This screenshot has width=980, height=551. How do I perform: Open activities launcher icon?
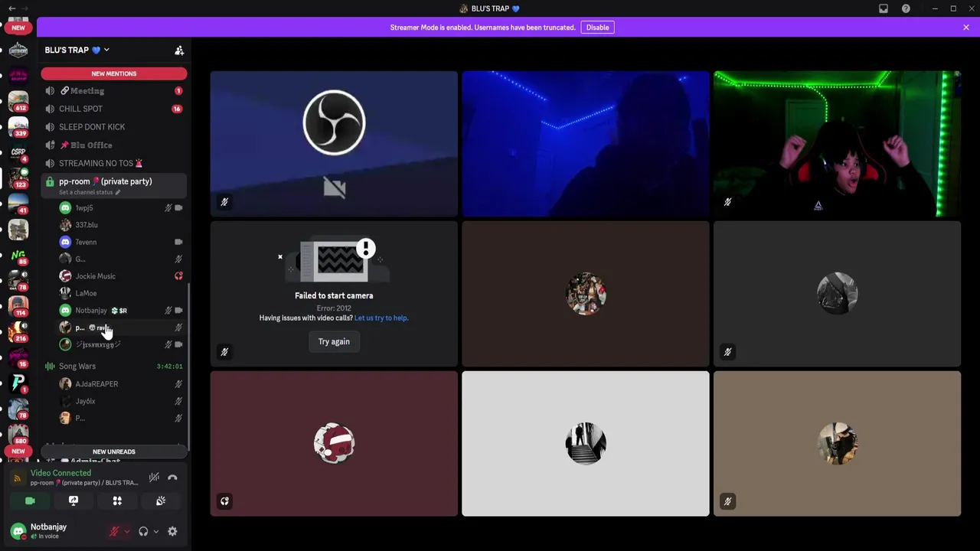tap(117, 500)
